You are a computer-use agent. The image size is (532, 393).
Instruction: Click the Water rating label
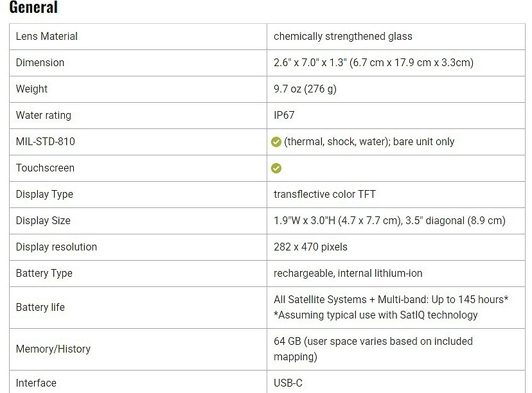[x=44, y=116]
